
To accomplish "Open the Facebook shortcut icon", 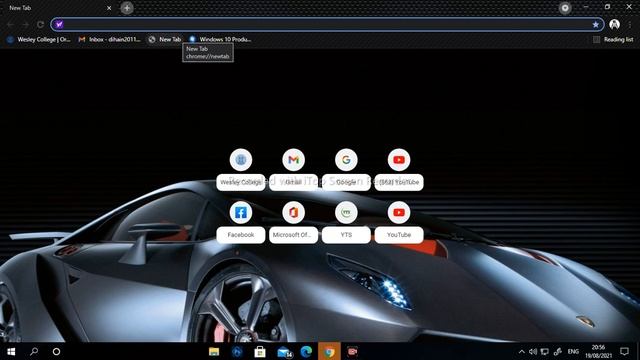I will click(240, 212).
